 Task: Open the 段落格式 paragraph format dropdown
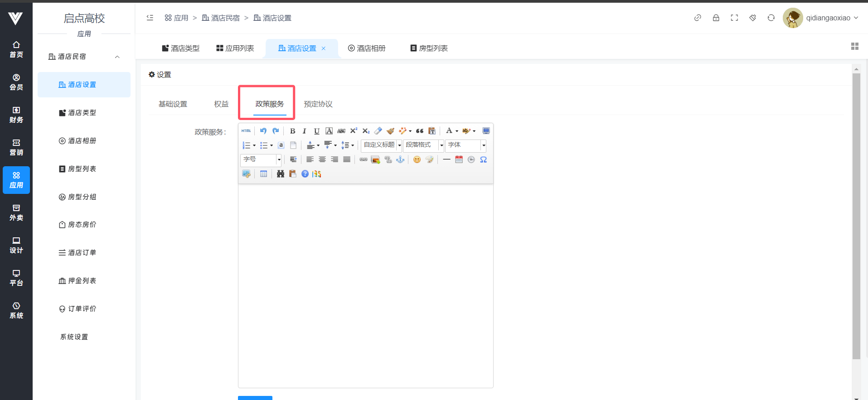click(x=423, y=145)
